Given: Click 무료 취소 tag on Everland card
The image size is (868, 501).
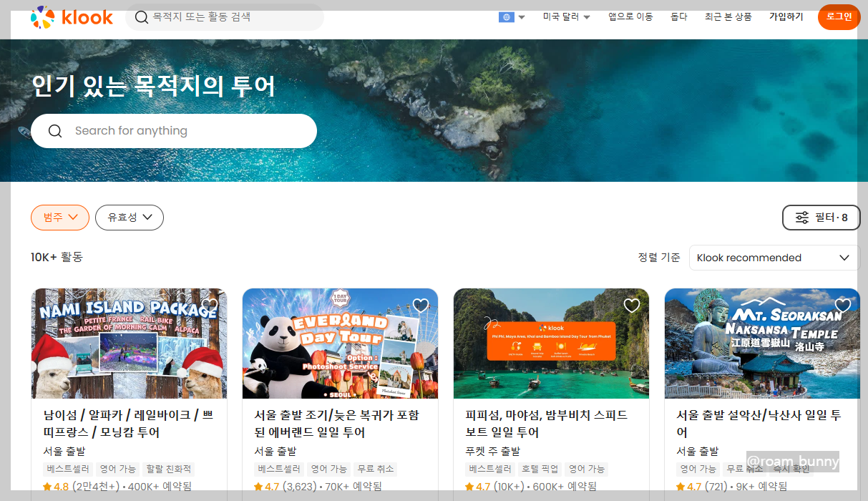Looking at the screenshot, I should pos(376,470).
